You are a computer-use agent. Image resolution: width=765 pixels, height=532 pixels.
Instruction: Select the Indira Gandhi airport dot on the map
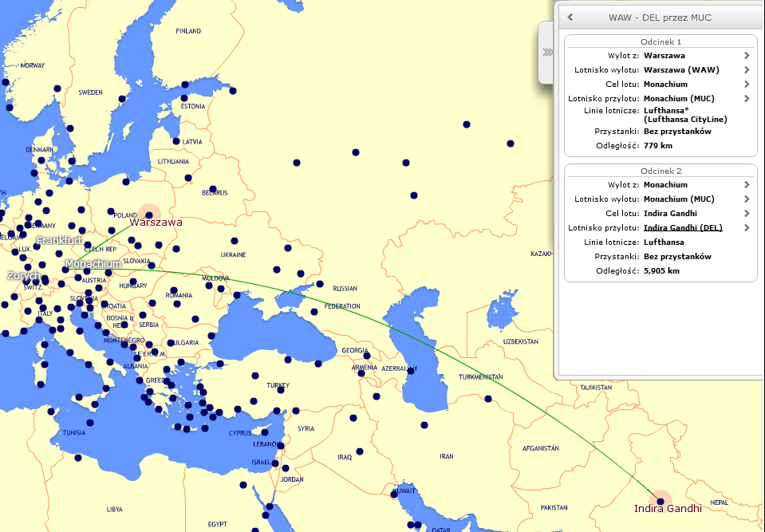pyautogui.click(x=661, y=501)
